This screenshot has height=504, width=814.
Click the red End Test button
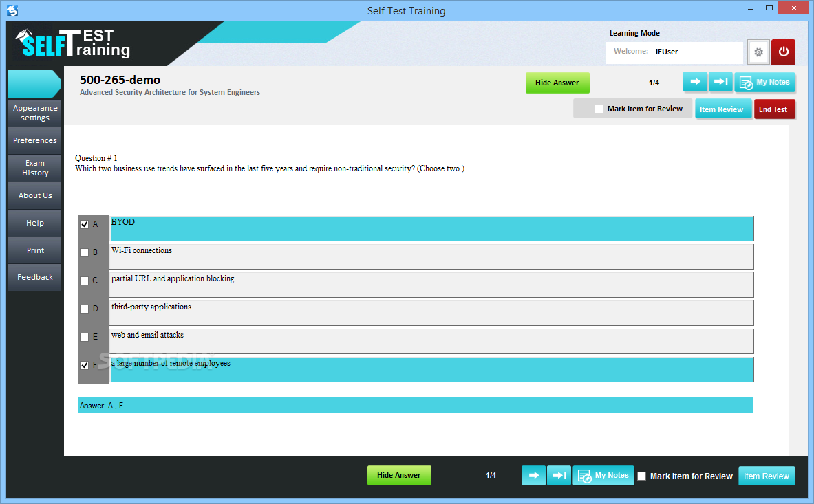[774, 109]
